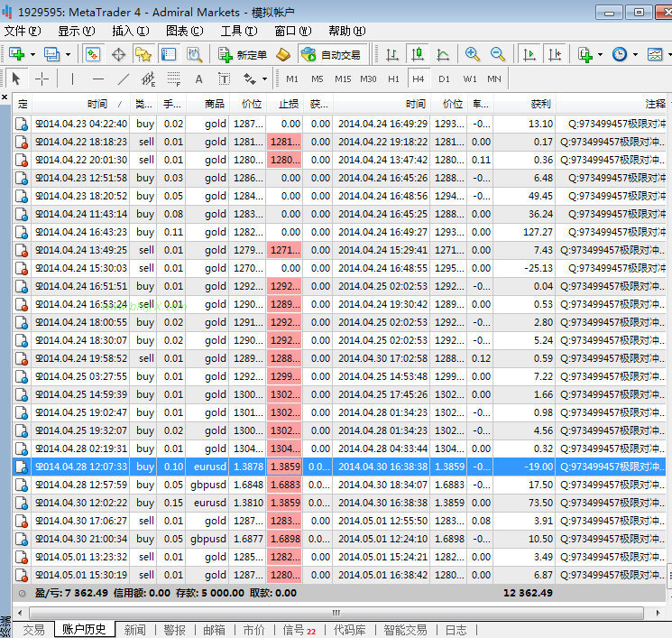Select equidistant channel tool
This screenshot has height=638, width=672.
148,79
